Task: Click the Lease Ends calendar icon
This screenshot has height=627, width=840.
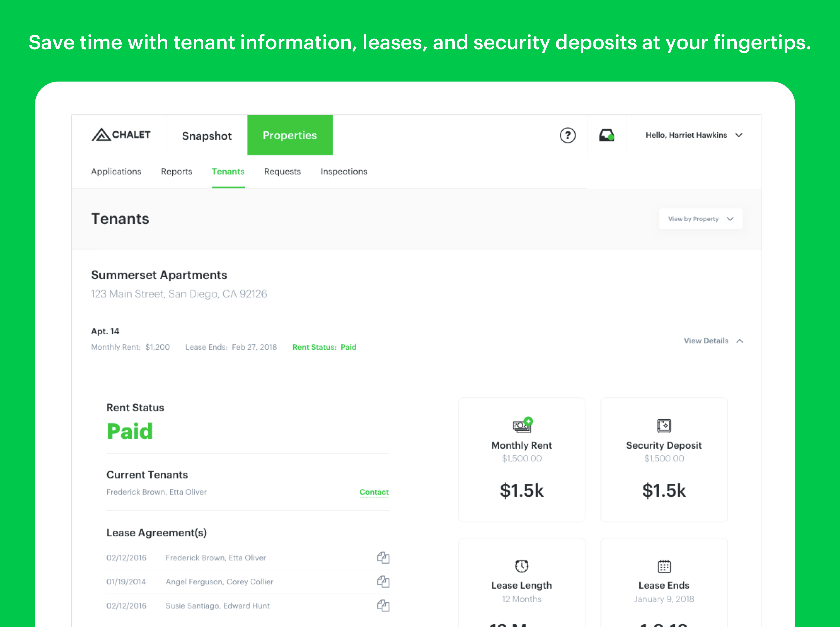Action: pyautogui.click(x=664, y=566)
